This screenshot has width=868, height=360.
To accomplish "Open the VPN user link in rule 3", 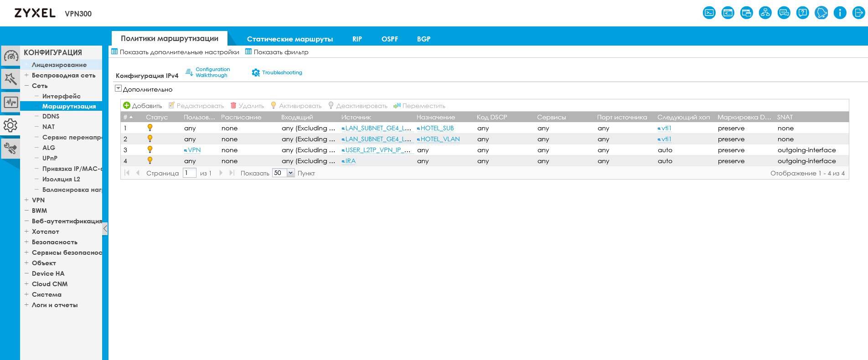I will (194, 150).
